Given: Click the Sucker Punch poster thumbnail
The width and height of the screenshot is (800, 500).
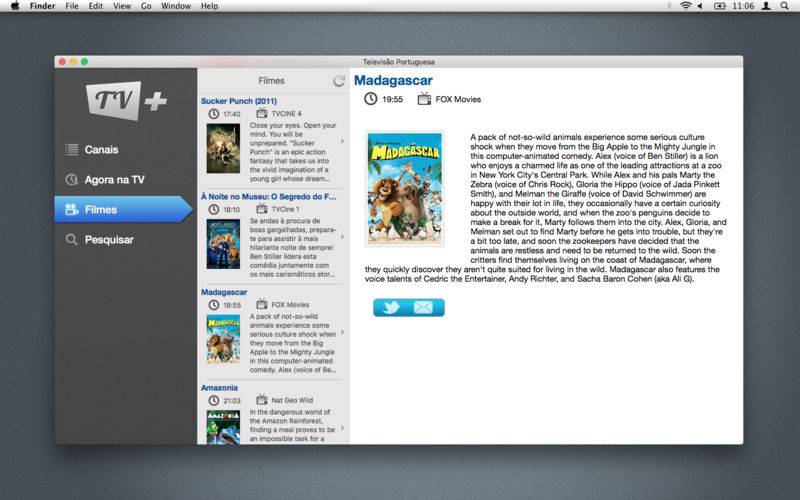Looking at the screenshot, I should (223, 148).
